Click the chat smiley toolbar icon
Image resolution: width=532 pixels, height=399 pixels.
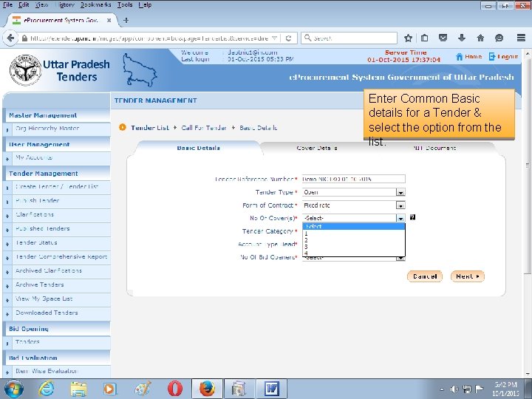(x=499, y=38)
